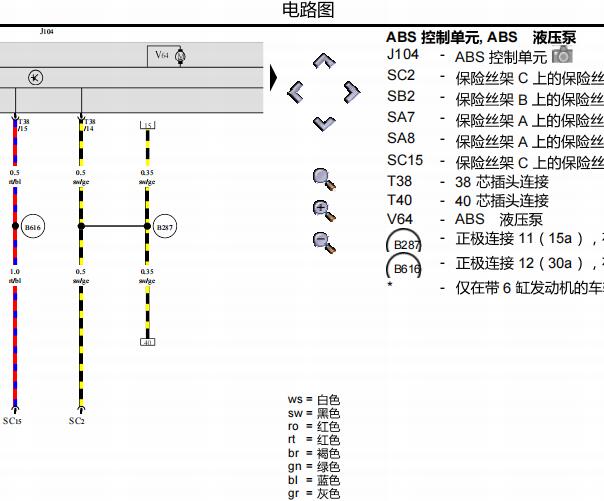This screenshot has width=604, height=501.
Task: Click the right navigation arrow
Action: click(x=352, y=92)
